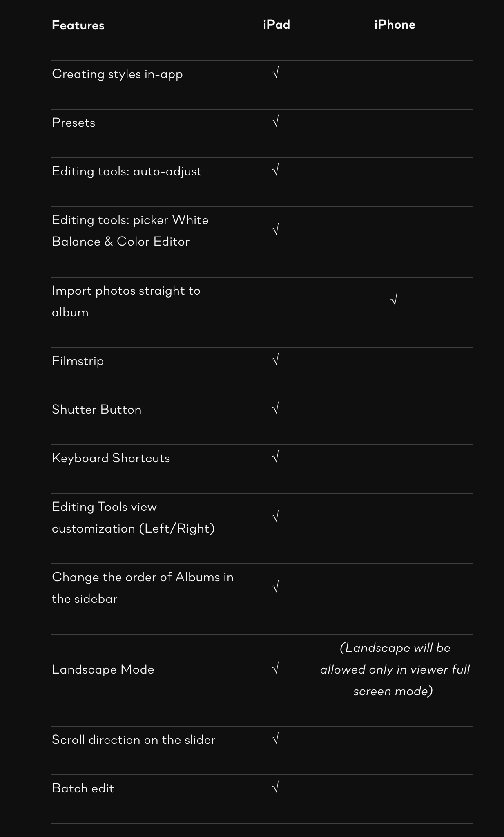Click the checkmark for Scroll direction on slider
The width and height of the screenshot is (504, 837).
point(276,739)
